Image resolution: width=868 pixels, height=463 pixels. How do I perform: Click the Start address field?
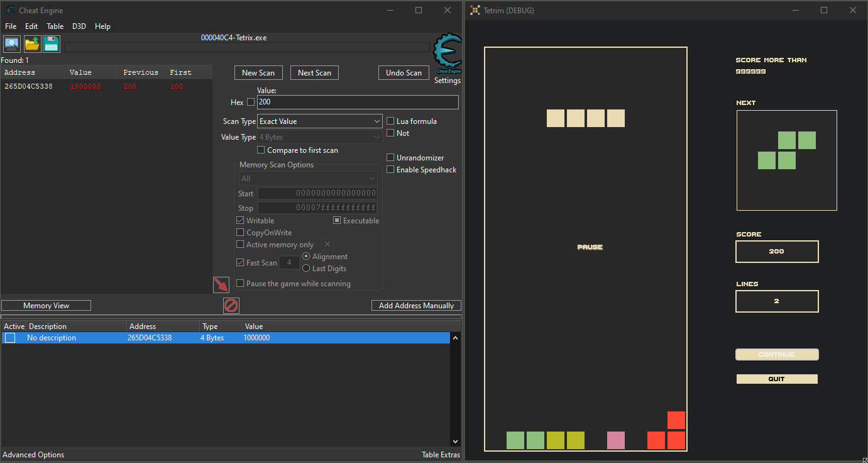tap(317, 194)
